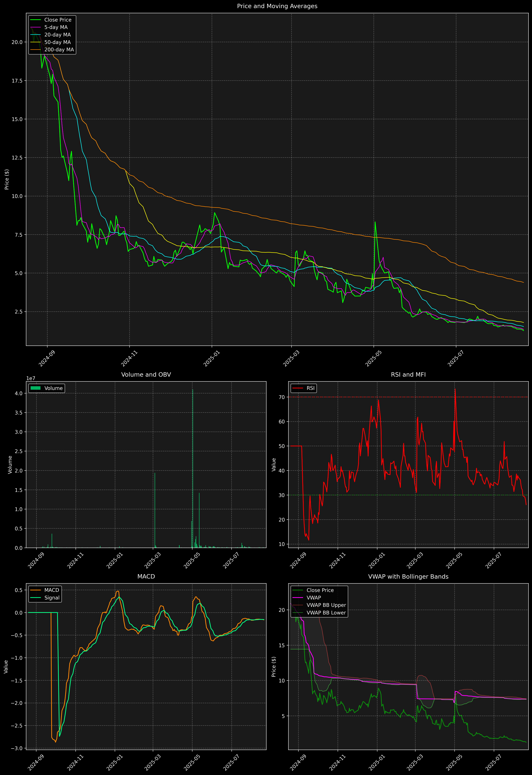532x775 pixels.
Task: Click the RSI legend entry
Action: (310, 388)
